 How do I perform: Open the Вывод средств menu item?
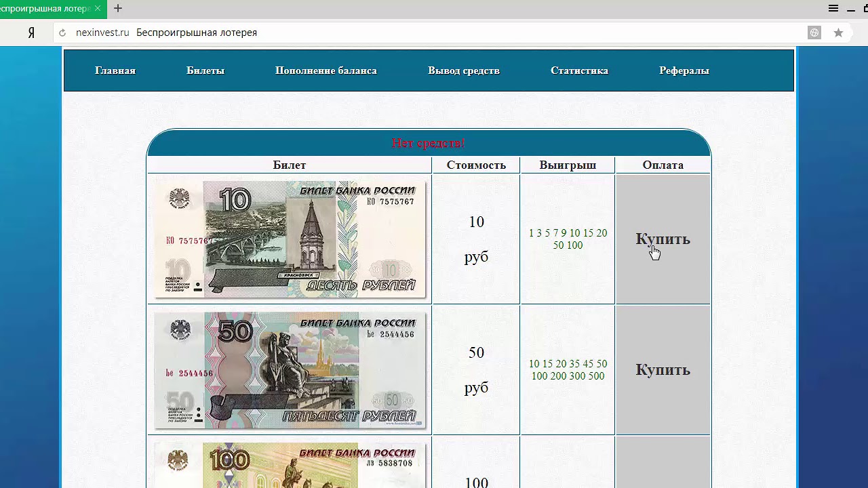tap(464, 70)
